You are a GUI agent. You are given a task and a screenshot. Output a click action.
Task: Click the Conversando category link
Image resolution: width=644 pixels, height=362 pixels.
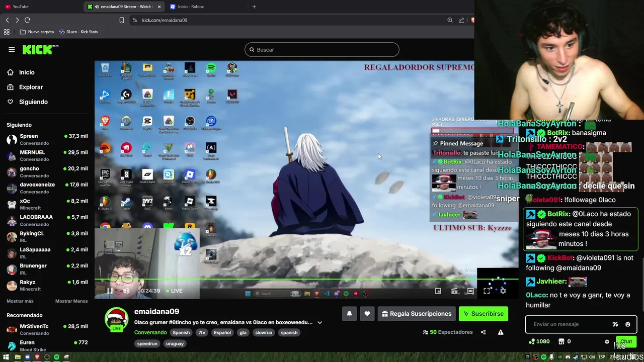coord(150,332)
